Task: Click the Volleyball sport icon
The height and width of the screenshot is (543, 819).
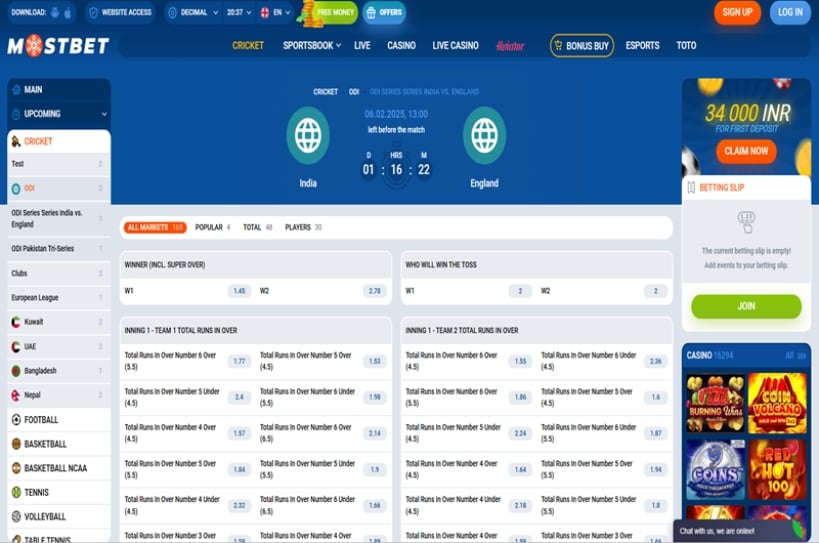Action: [16, 516]
